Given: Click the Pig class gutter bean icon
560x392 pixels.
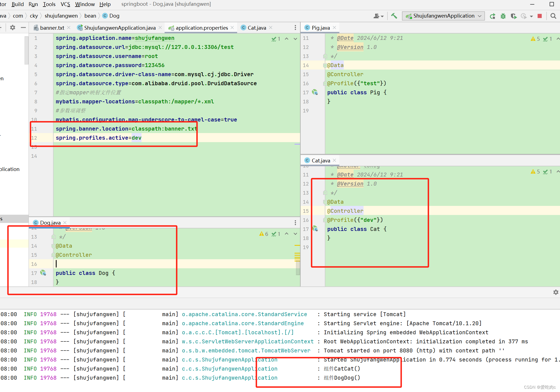Looking at the screenshot, I should pos(315,92).
